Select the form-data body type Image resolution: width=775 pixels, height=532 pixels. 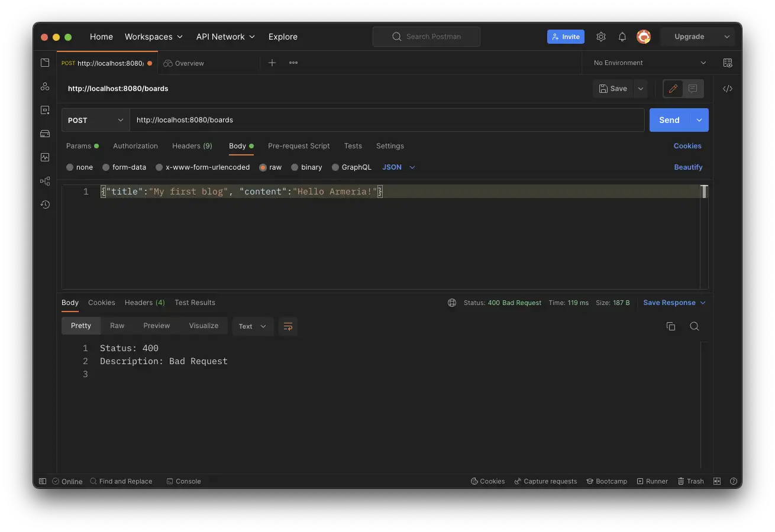pyautogui.click(x=124, y=167)
